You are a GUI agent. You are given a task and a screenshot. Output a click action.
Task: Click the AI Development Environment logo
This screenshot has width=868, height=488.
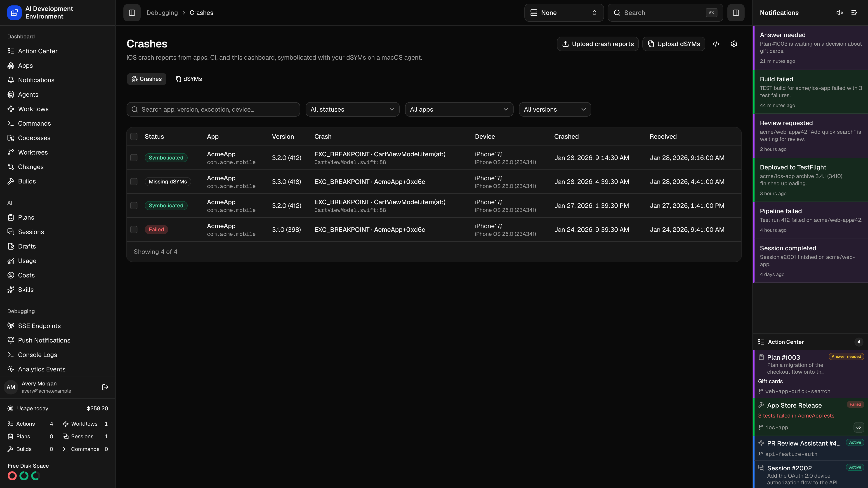(x=14, y=13)
